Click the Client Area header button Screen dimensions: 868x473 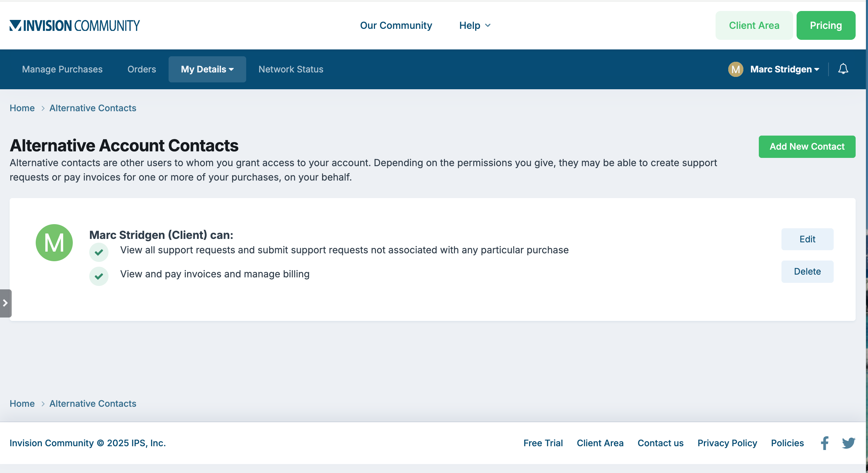(x=754, y=25)
